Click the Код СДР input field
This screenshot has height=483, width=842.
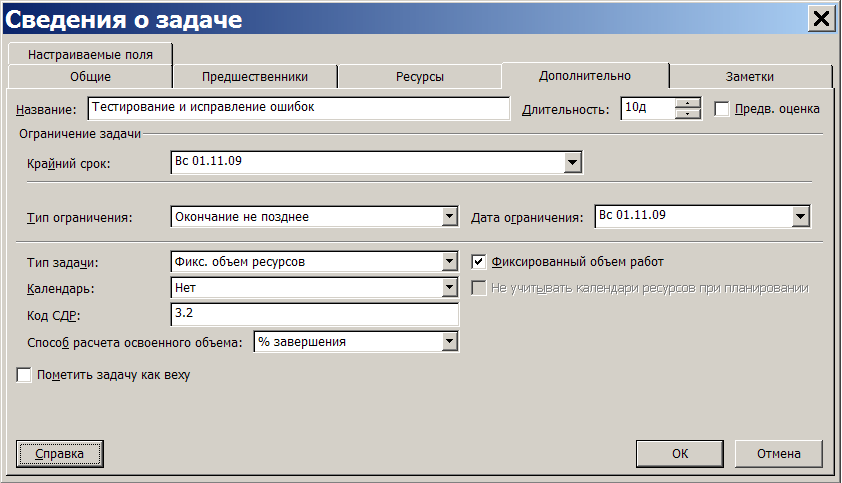(x=315, y=314)
